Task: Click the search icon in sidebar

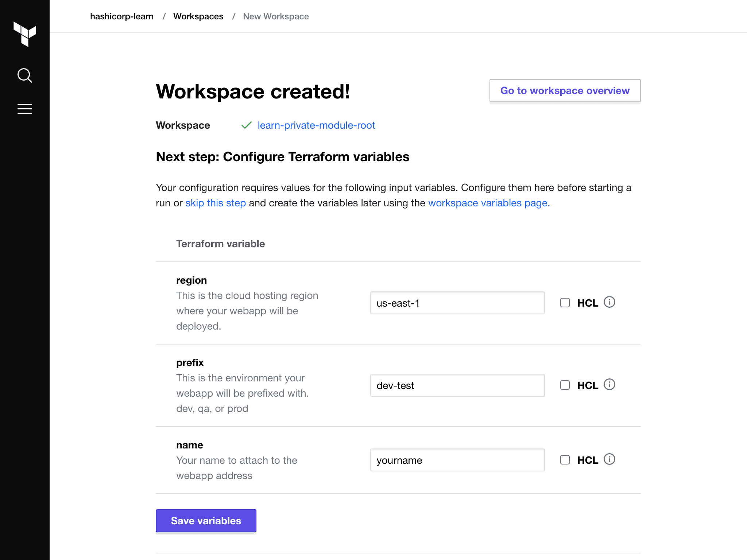Action: (x=25, y=75)
